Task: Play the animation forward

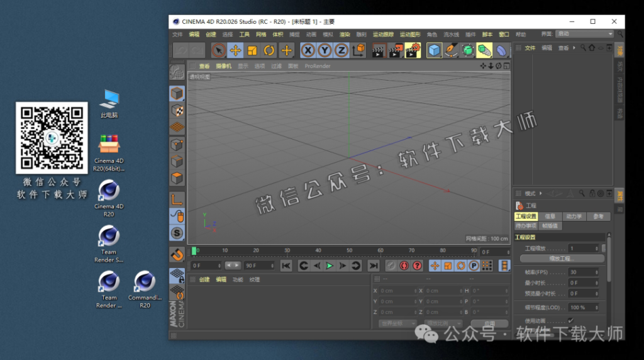Action: click(x=330, y=266)
